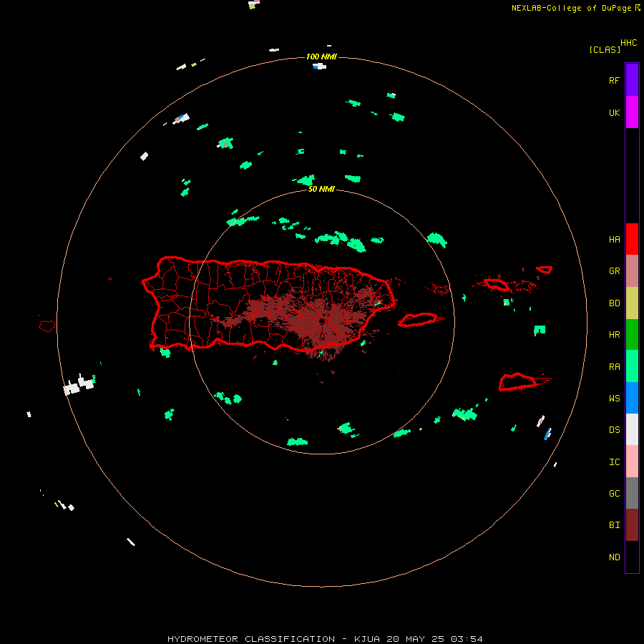Click the "HA" legend label
Image resolution: width=644 pixels, height=644 pixels.
coord(614,239)
